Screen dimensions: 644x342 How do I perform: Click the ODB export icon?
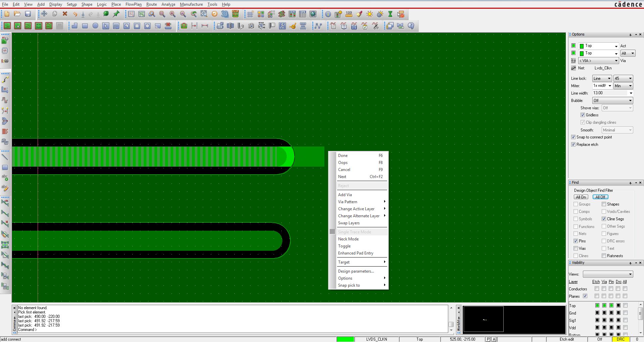[220, 26]
